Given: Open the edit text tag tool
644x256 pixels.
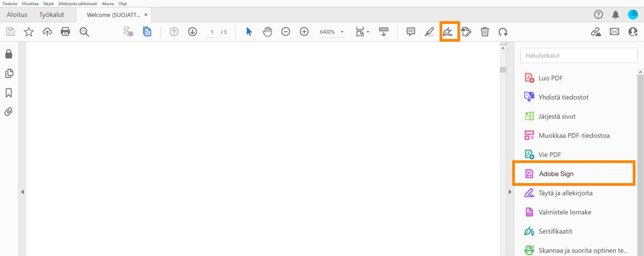Looking at the screenshot, I should point(466,32).
